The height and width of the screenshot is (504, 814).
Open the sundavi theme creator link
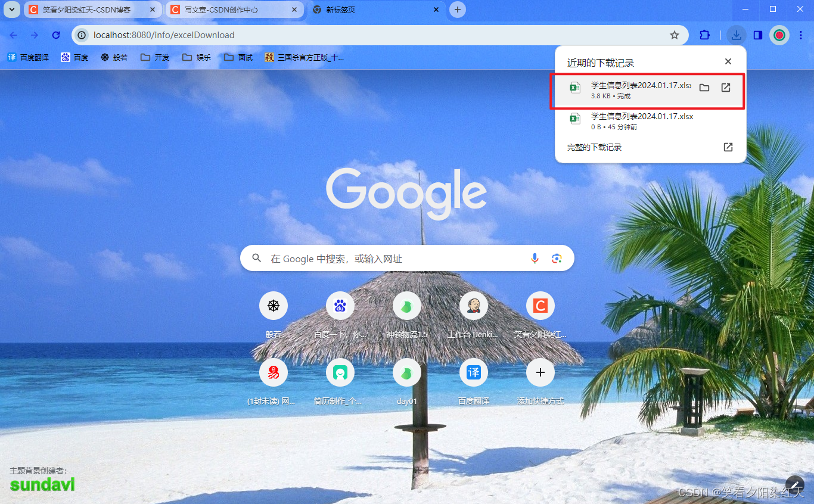42,484
